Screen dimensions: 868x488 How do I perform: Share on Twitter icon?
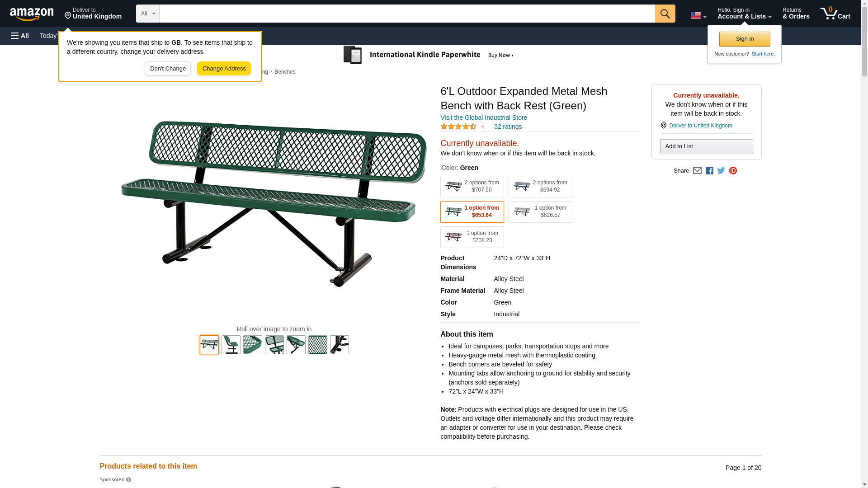721,171
